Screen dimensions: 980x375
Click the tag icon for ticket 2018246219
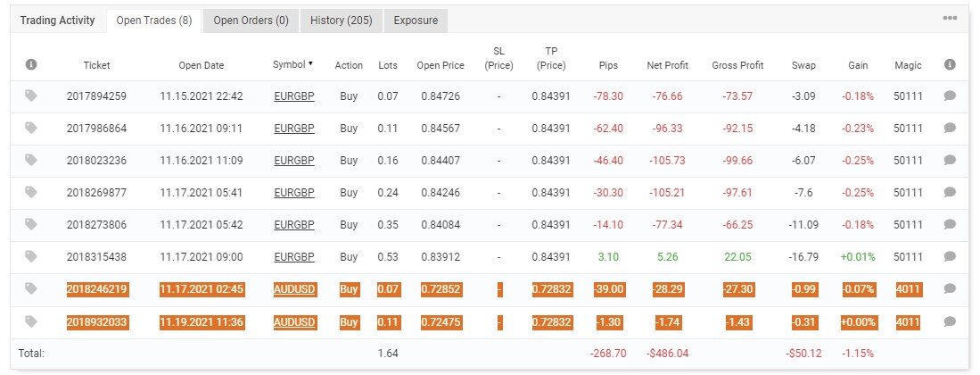31,288
